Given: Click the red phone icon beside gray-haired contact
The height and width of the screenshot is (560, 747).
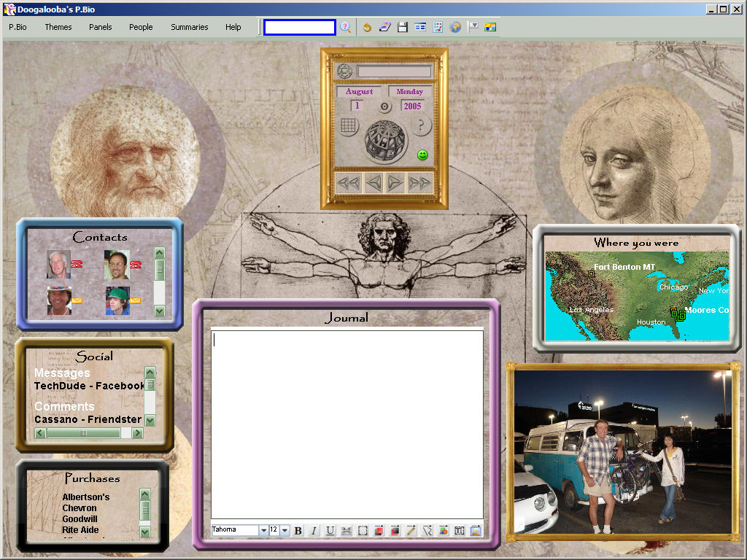Looking at the screenshot, I should [x=77, y=263].
